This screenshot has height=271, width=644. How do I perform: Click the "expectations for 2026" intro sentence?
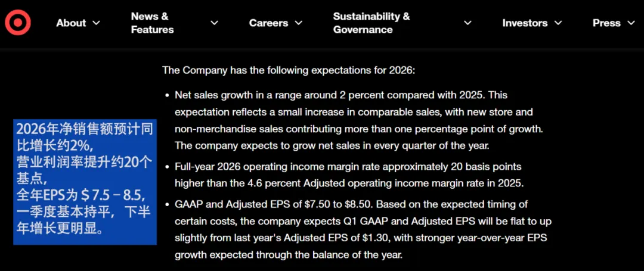coord(289,70)
